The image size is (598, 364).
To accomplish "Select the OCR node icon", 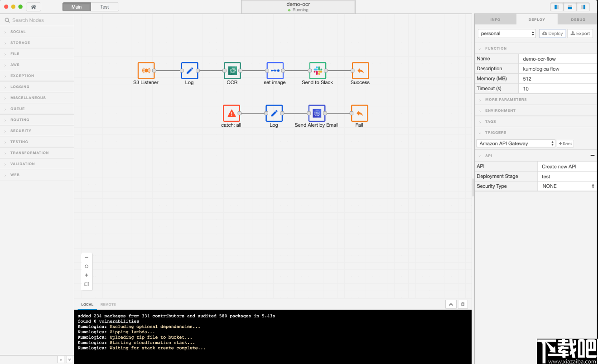I will (232, 71).
